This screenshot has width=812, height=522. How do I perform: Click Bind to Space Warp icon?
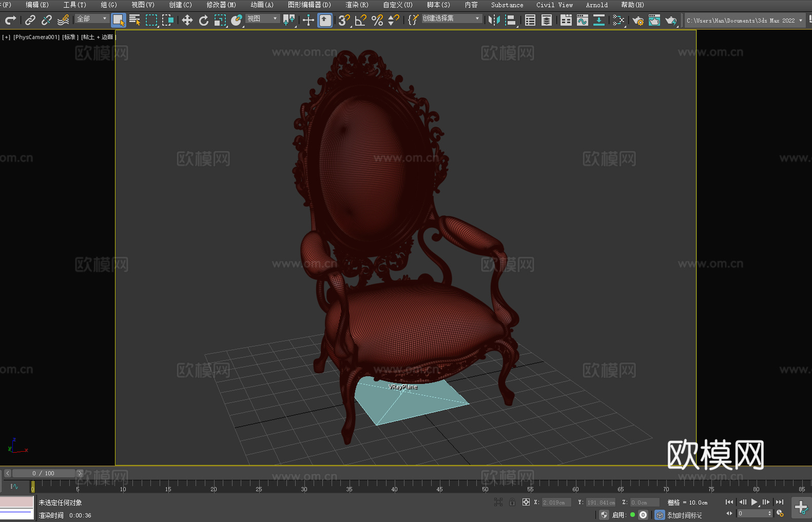point(63,20)
